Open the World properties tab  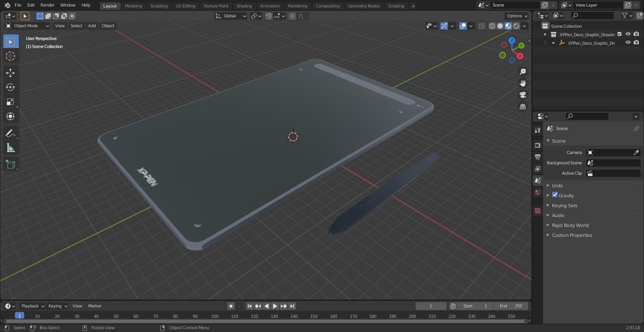pos(537,192)
